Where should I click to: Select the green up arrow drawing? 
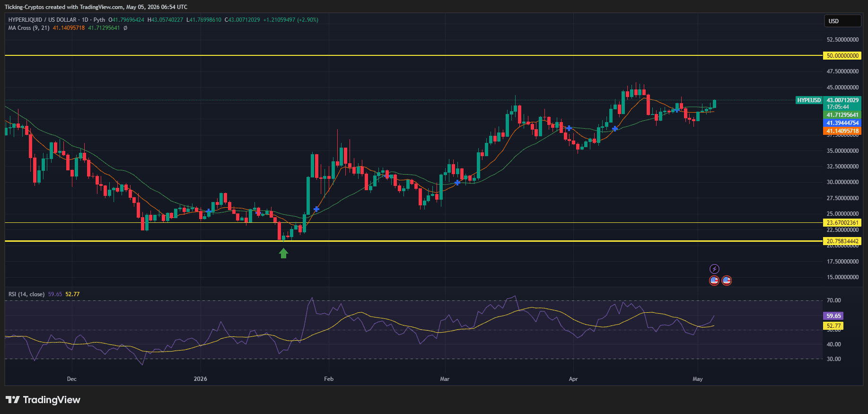click(x=283, y=254)
